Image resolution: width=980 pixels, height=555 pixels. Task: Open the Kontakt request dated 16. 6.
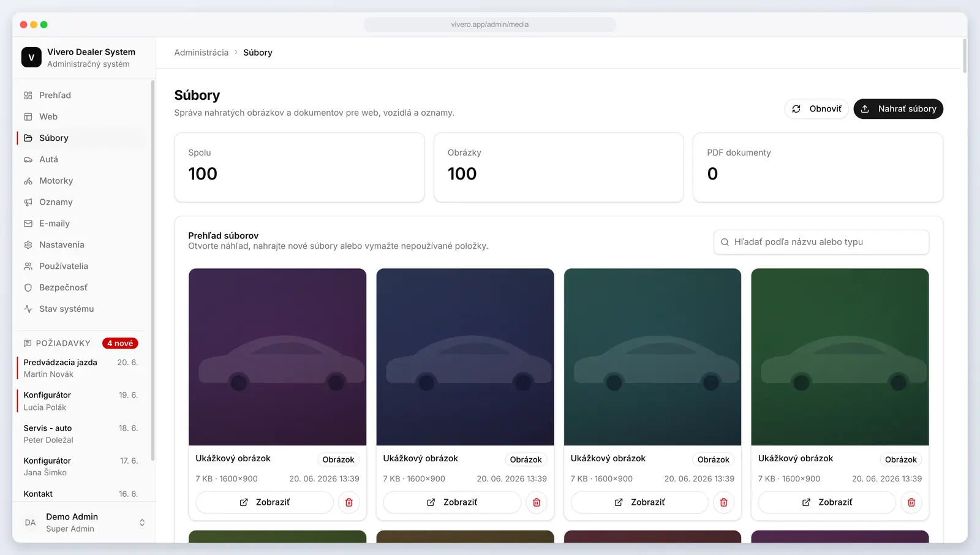[81, 494]
